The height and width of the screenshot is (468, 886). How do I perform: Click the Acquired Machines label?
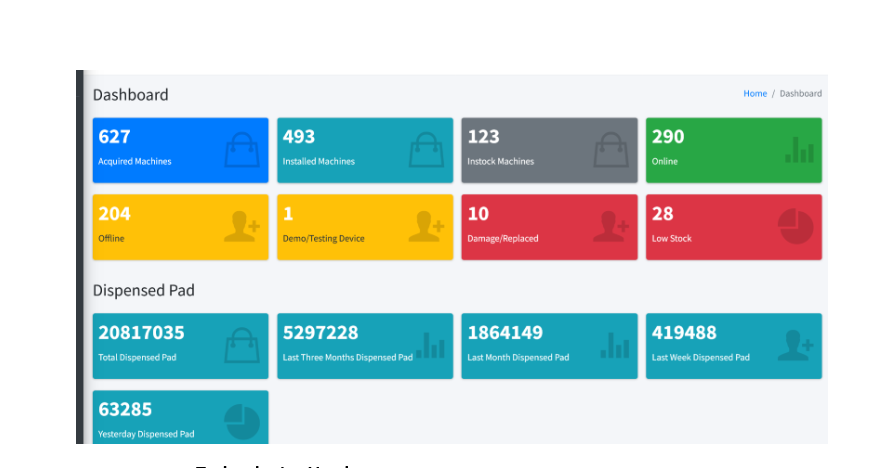[x=135, y=161]
